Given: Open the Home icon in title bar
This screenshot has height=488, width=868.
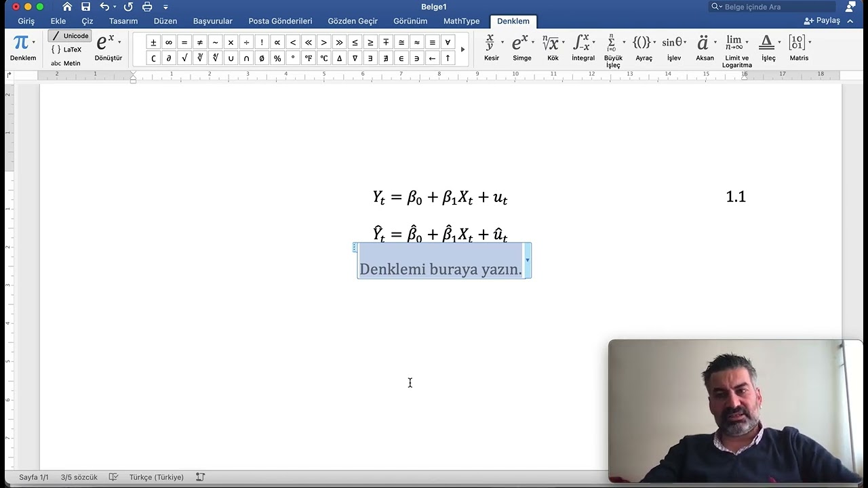Looking at the screenshot, I should tap(67, 7).
